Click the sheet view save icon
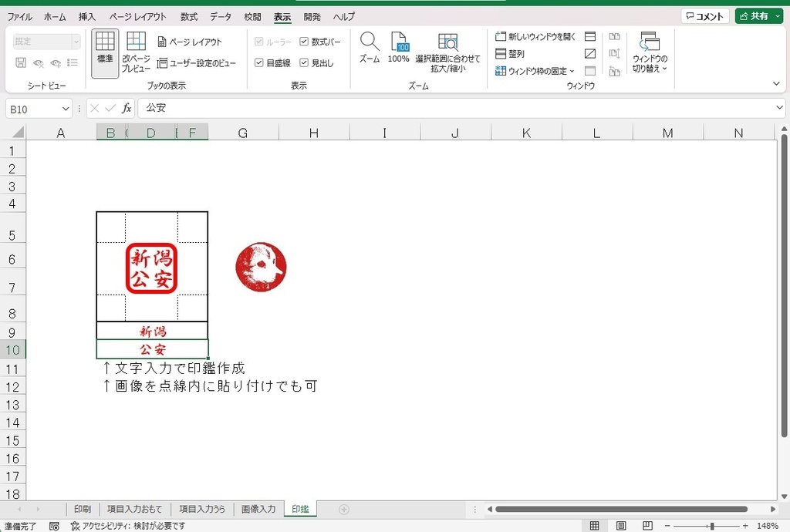Screen dimensions: 790x532 pos(21,62)
